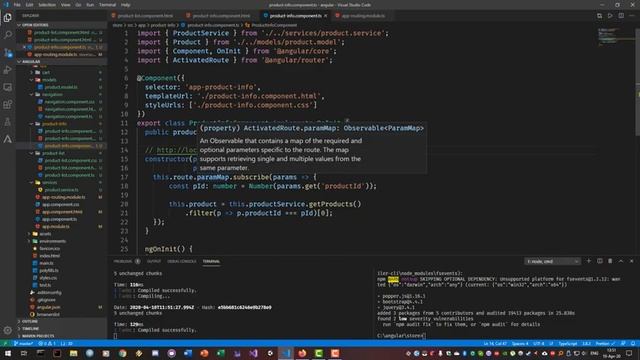Open the Remote Explorer view
Screen dimensions: 640x360
(x=7, y=87)
